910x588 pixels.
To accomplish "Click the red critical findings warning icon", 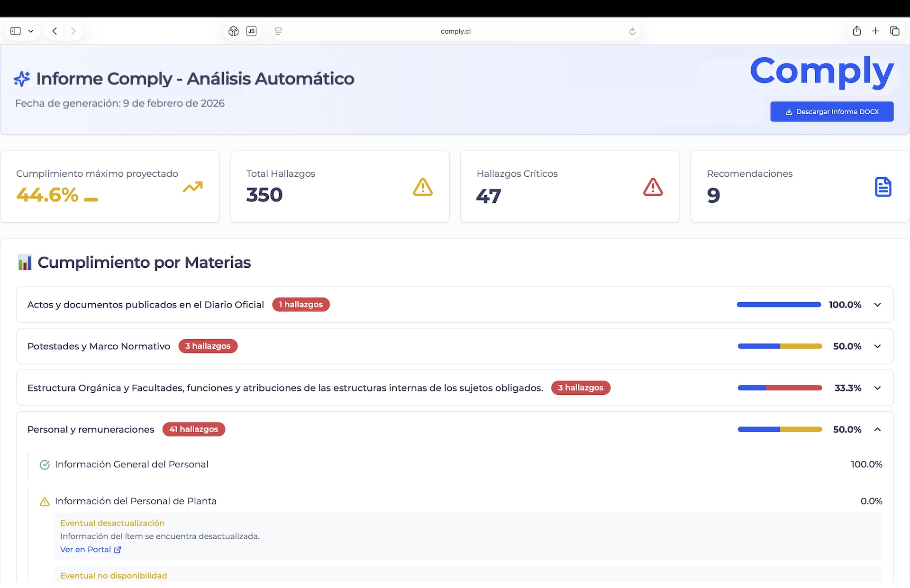I will coord(653,187).
